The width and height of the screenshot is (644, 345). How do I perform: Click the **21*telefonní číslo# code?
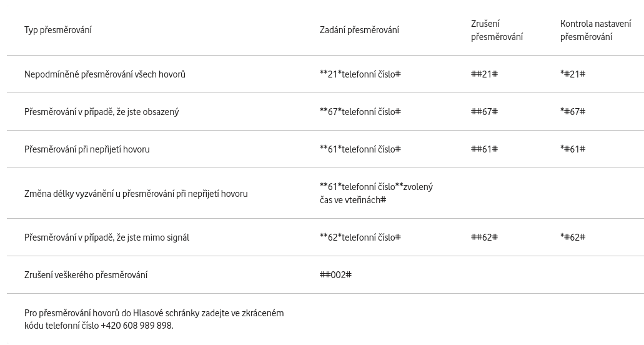(x=360, y=74)
